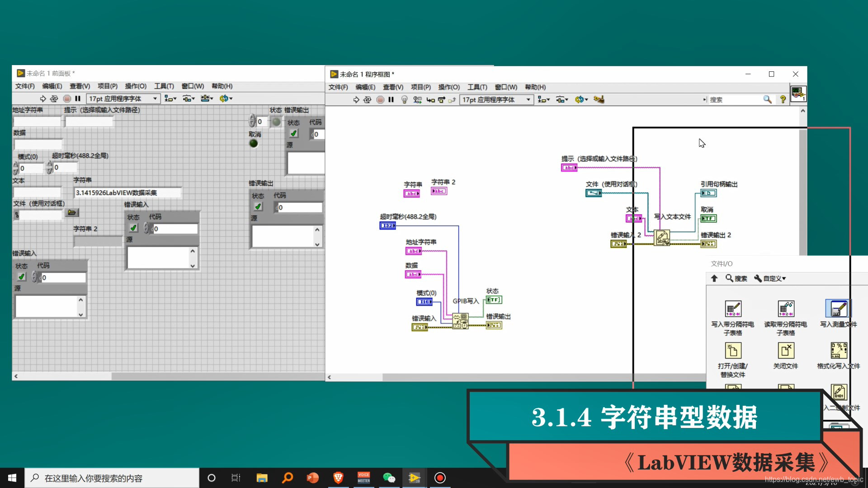Abort execution in the block diagram toolbar
This screenshot has width=868, height=488.
[x=380, y=100]
